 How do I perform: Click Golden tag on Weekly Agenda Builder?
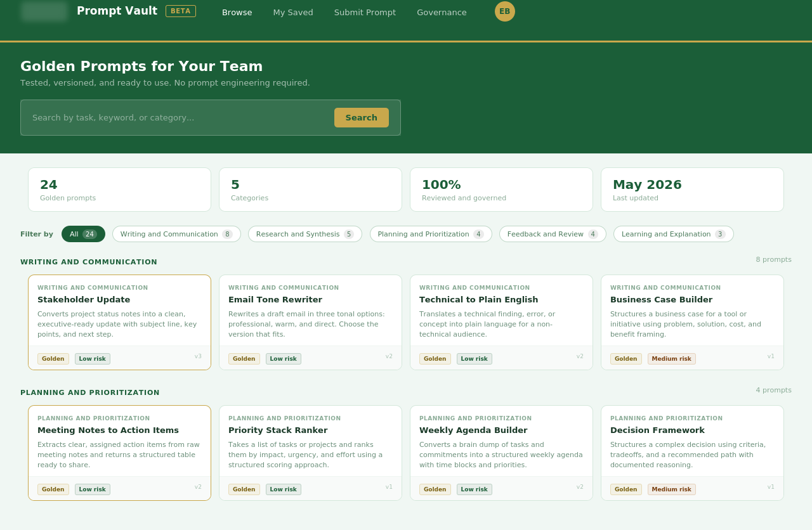(435, 489)
